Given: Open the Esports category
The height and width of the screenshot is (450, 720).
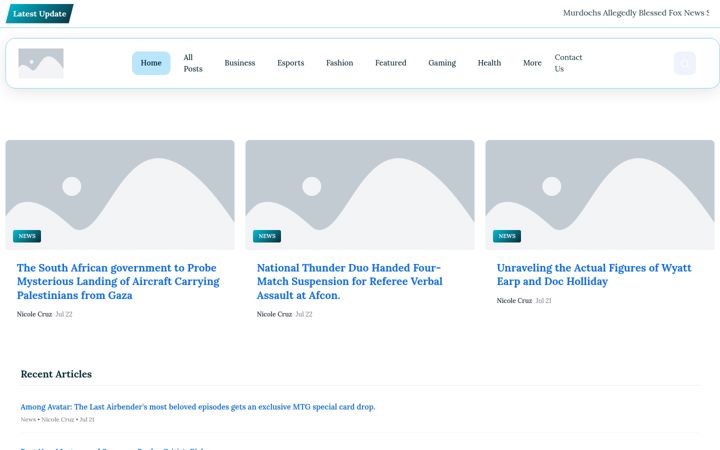Looking at the screenshot, I should [291, 63].
